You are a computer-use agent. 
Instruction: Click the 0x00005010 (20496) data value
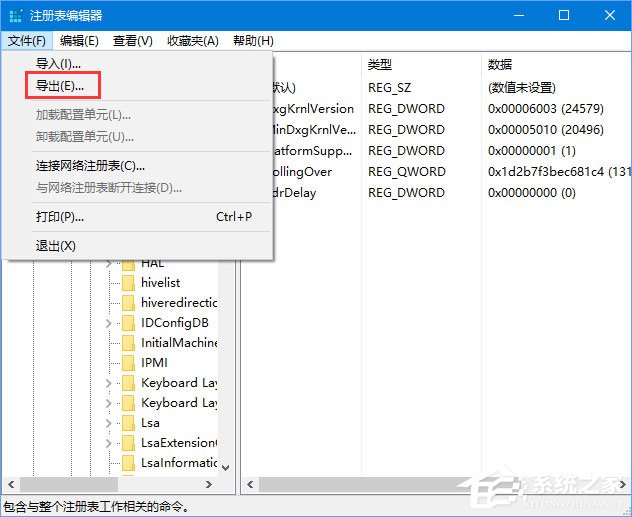click(x=546, y=130)
